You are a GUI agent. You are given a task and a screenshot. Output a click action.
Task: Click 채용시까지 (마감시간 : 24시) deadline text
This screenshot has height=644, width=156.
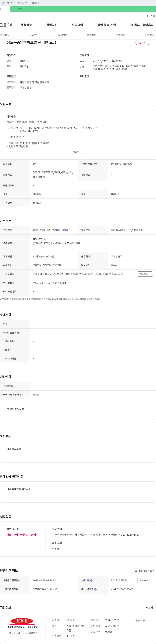[x=22, y=534]
